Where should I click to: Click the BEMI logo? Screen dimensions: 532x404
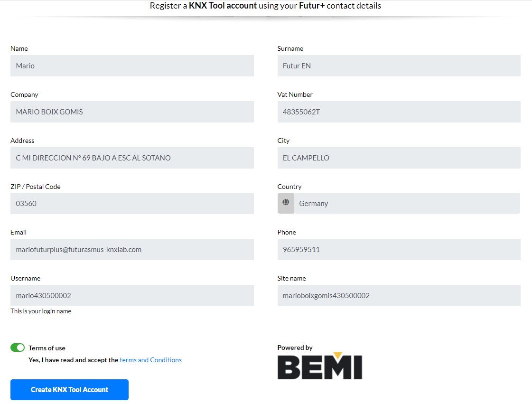[x=319, y=366]
